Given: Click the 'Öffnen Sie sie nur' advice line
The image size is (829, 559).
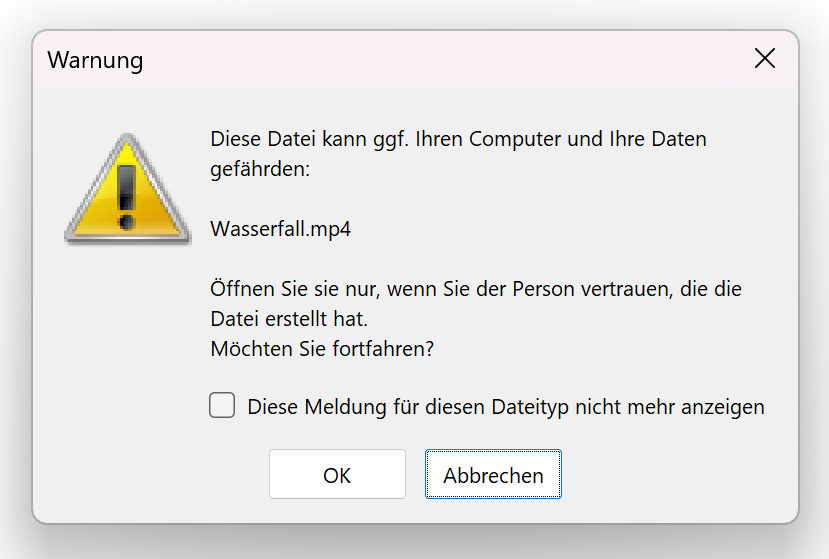Looking at the screenshot, I should 476,289.
